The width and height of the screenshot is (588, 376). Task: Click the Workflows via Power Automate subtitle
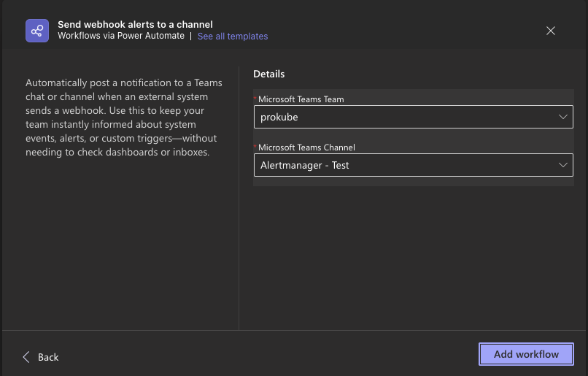(x=121, y=36)
